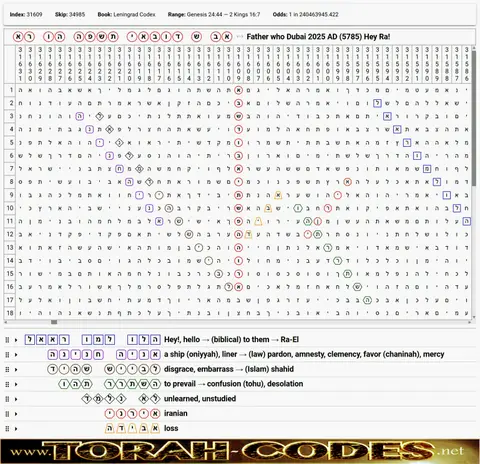Click the 'to prevail → confusion (tohu), desolation' text
The width and height of the screenshot is (480, 464).
[x=233, y=384]
